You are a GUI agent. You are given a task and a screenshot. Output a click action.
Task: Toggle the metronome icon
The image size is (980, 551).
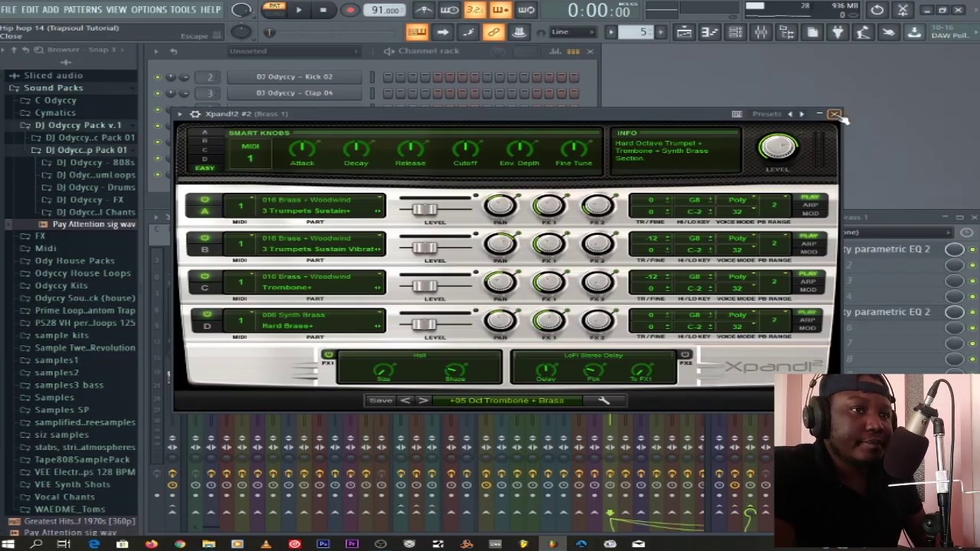tap(423, 10)
